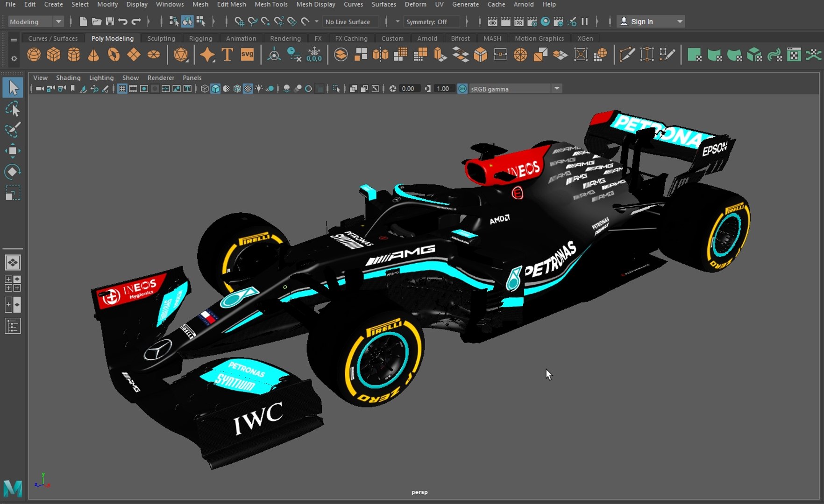This screenshot has width=824, height=504.
Task: Expand the snap options arrow beside No Live Surface
Action: 317,21
